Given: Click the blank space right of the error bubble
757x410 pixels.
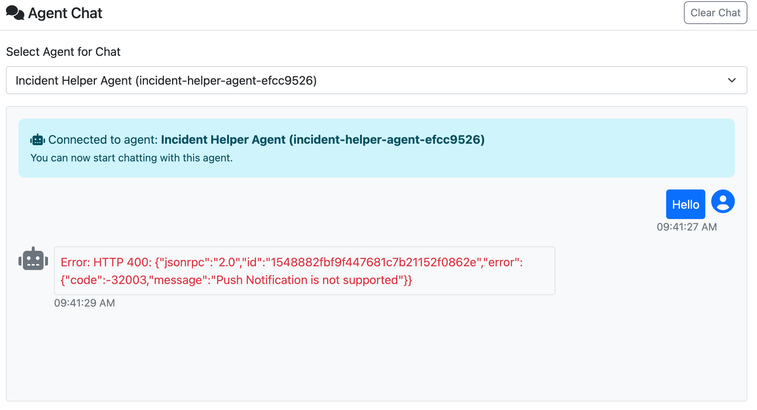Looking at the screenshot, I should [x=650, y=270].
